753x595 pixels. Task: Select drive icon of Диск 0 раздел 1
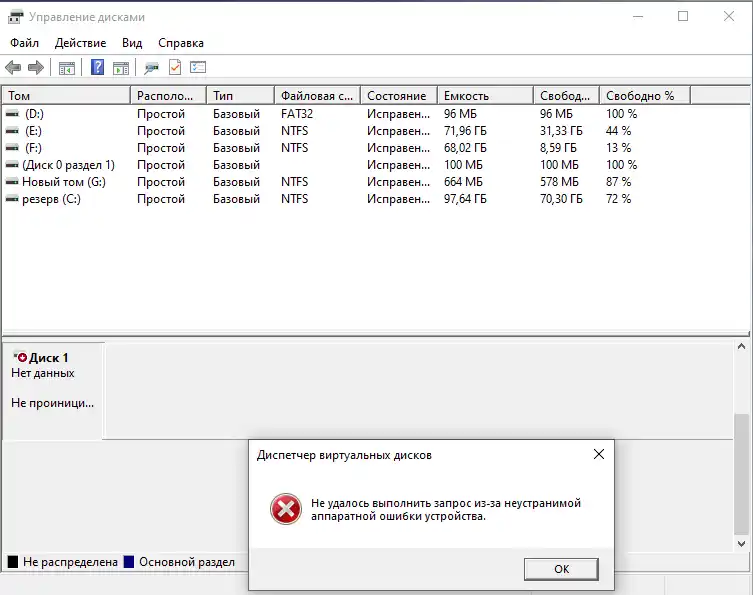12,165
